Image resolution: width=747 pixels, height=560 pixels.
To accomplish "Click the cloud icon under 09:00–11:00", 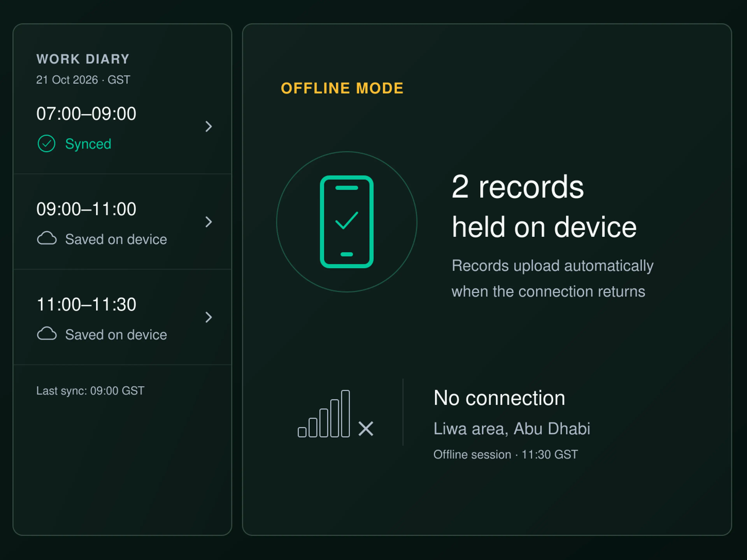I will coord(47,238).
